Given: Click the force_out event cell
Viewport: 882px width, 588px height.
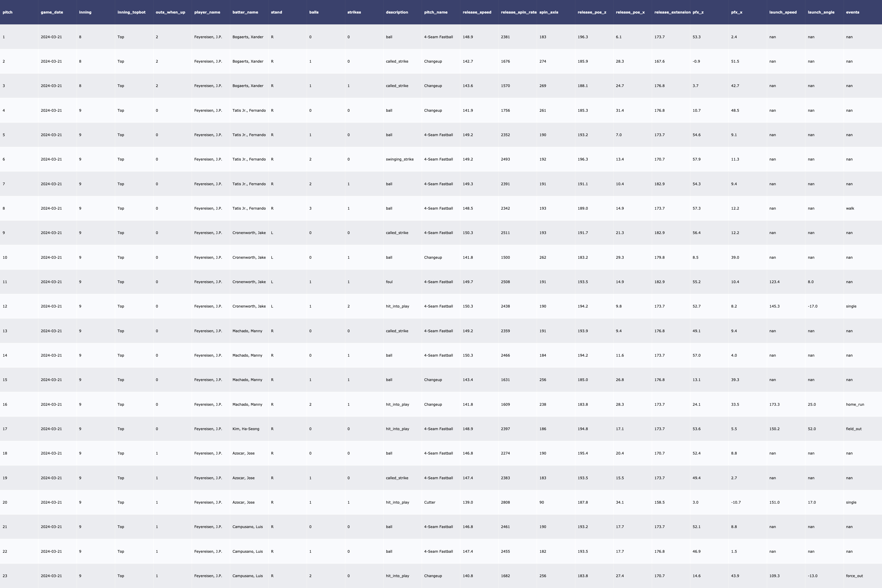Looking at the screenshot, I should [854, 576].
